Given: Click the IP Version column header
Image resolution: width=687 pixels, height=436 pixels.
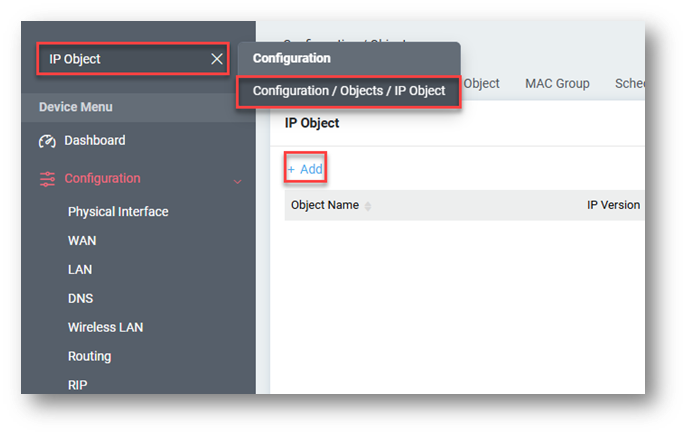Looking at the screenshot, I should coord(613,205).
